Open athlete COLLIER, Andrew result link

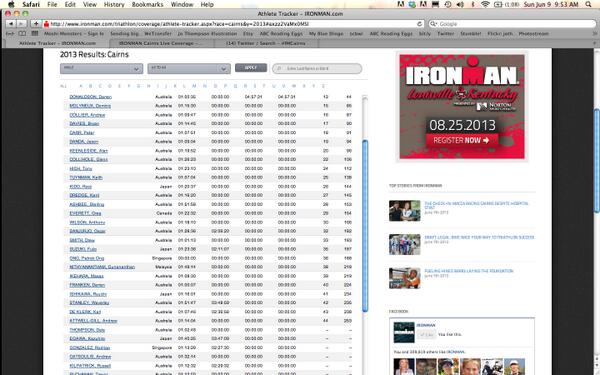pyautogui.click(x=87, y=115)
